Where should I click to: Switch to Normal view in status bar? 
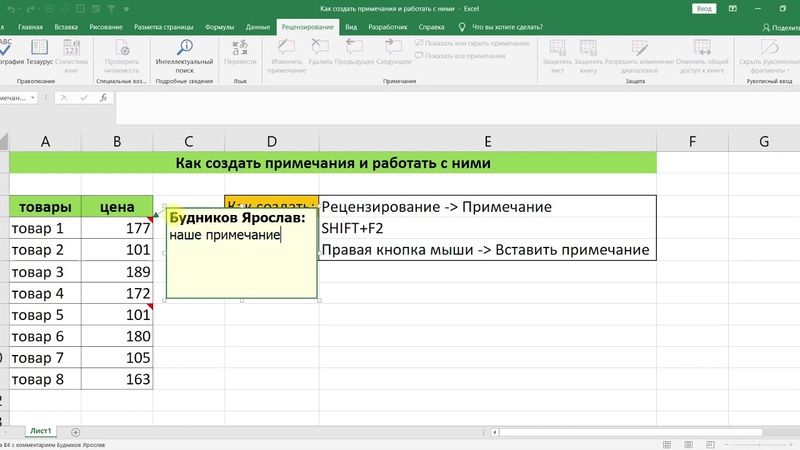[666, 444]
